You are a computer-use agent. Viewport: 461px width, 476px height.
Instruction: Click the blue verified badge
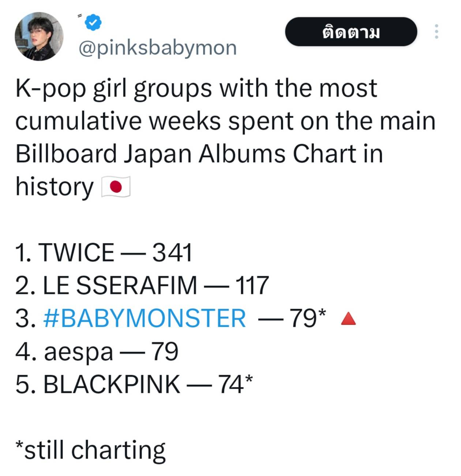[x=93, y=23]
